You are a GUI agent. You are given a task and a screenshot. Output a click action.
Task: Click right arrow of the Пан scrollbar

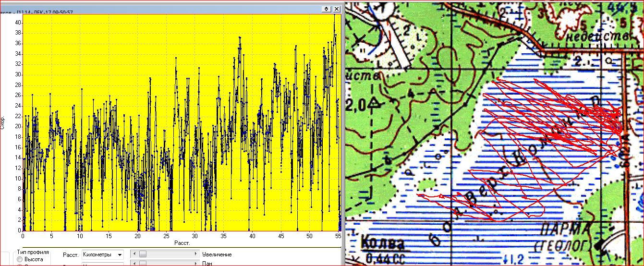195,264
